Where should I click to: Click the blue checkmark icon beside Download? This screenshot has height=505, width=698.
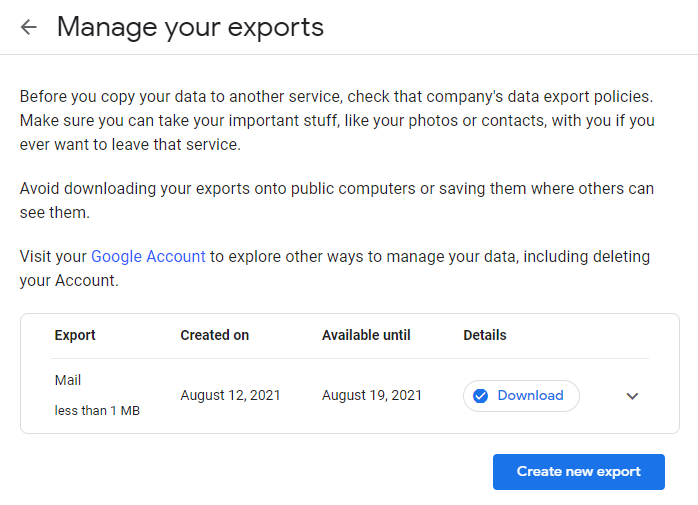click(480, 396)
